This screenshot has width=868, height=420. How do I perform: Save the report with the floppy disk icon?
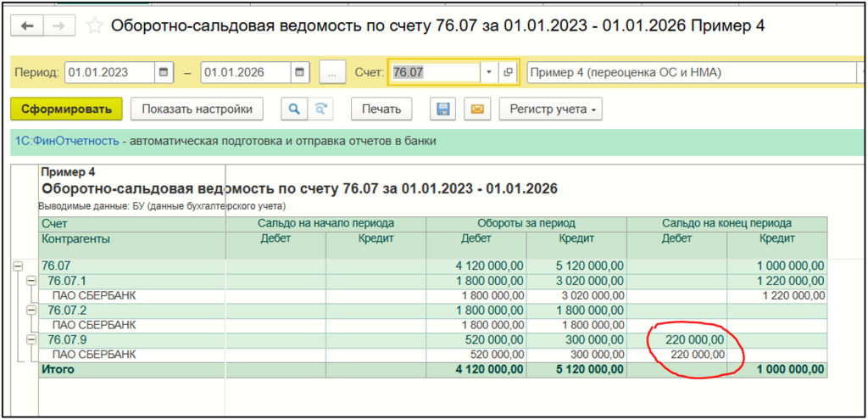point(442,109)
